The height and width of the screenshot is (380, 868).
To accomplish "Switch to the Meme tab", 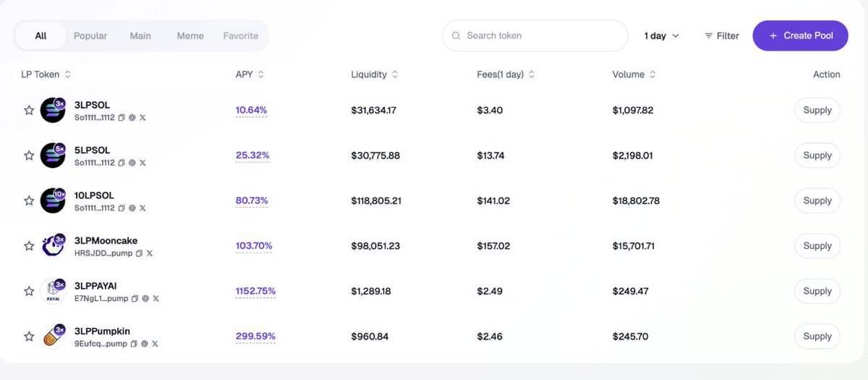I will coord(190,35).
